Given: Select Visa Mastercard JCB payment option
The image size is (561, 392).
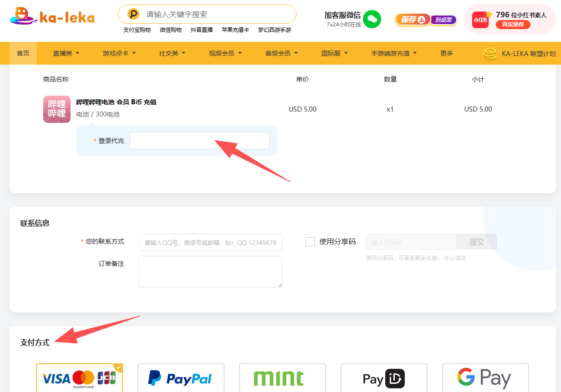Looking at the screenshot, I should click(79, 378).
